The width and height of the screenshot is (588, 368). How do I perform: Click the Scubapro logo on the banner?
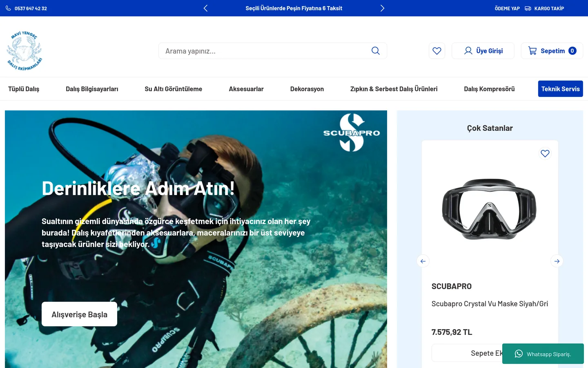click(352, 132)
